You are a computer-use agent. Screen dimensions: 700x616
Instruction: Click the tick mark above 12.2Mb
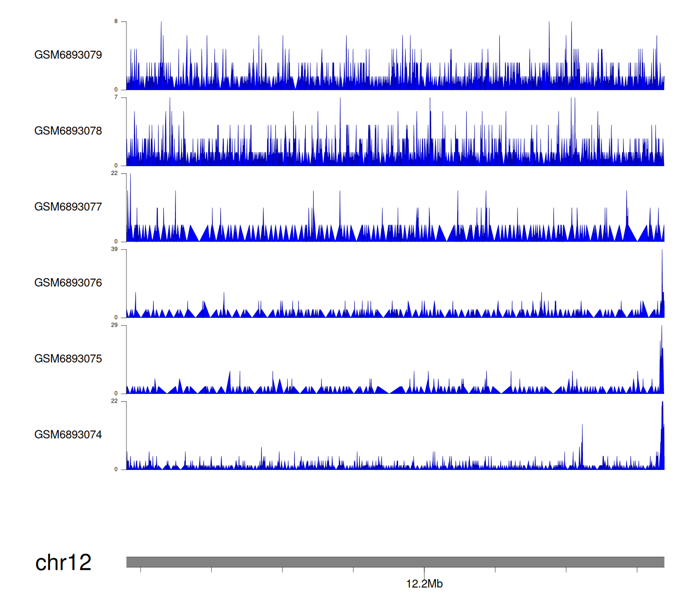(x=424, y=571)
